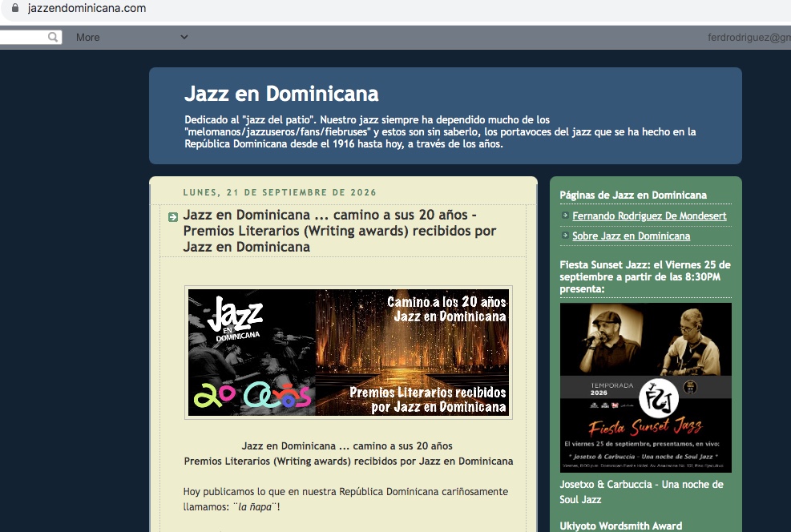Click the italic words 'la ñapa'
This screenshot has width=791, height=532.
point(256,507)
